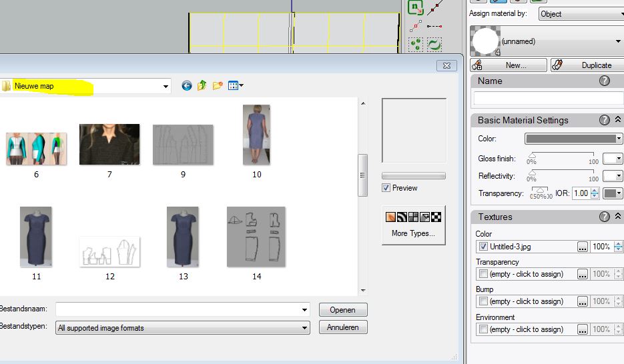Click the Openen button
The image size is (624, 364).
[x=343, y=310]
